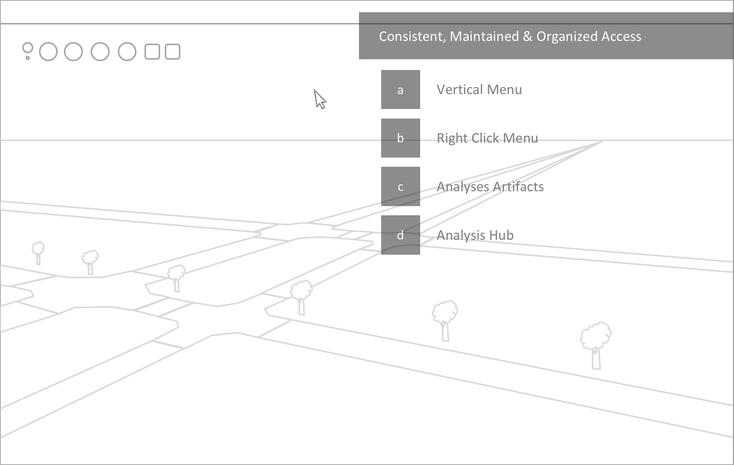Click the first large circle toolbar button
Image resolution: width=734 pixels, height=465 pixels.
(x=48, y=52)
